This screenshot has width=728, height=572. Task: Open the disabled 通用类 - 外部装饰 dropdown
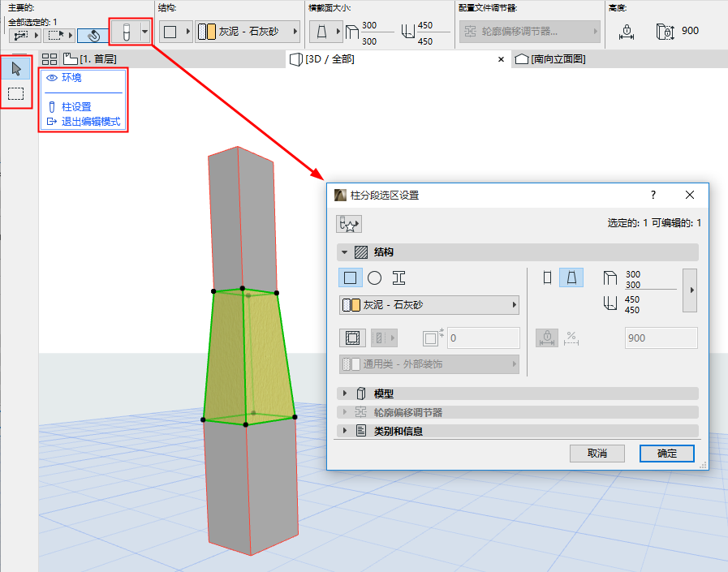tap(429, 364)
